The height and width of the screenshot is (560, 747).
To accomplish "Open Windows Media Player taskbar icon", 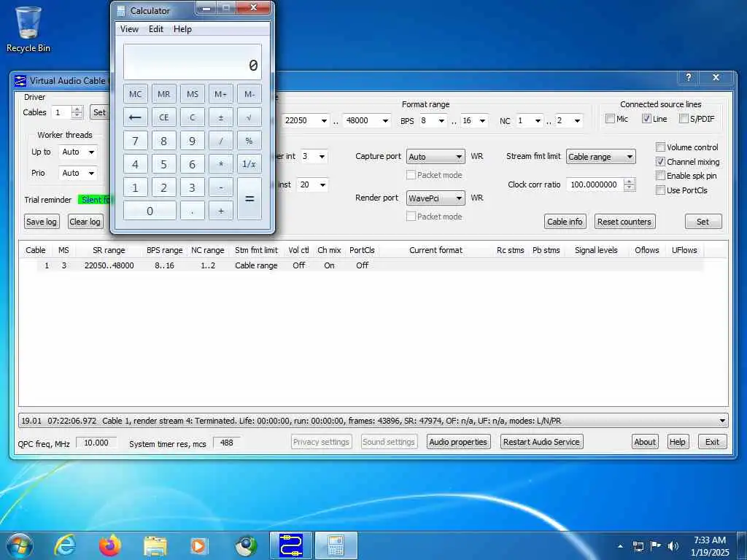I will pyautogui.click(x=200, y=545).
